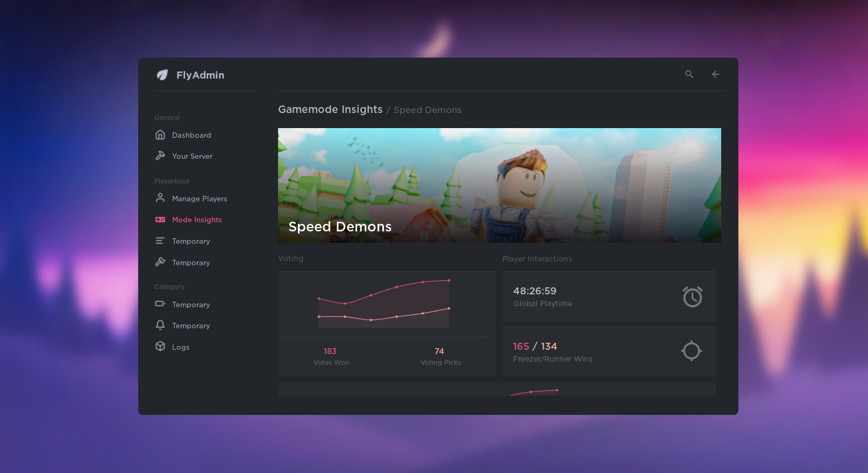Click the hammer icon in Playerbase Temporary row
This screenshot has height=473, width=868.
(x=160, y=262)
